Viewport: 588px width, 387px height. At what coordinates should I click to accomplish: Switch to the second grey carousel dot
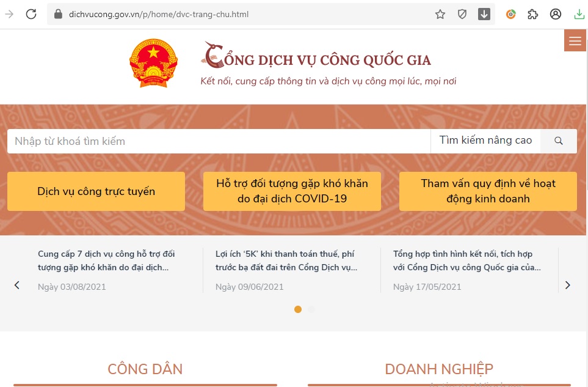point(311,309)
